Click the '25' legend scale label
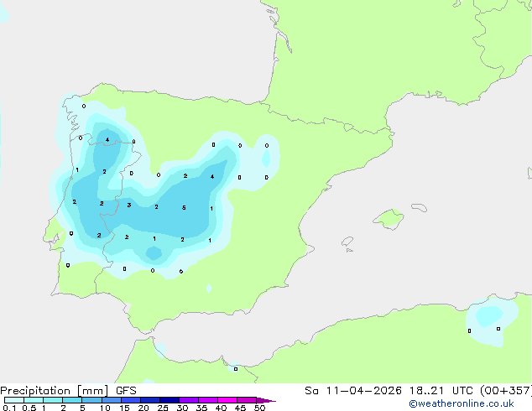 163,408
